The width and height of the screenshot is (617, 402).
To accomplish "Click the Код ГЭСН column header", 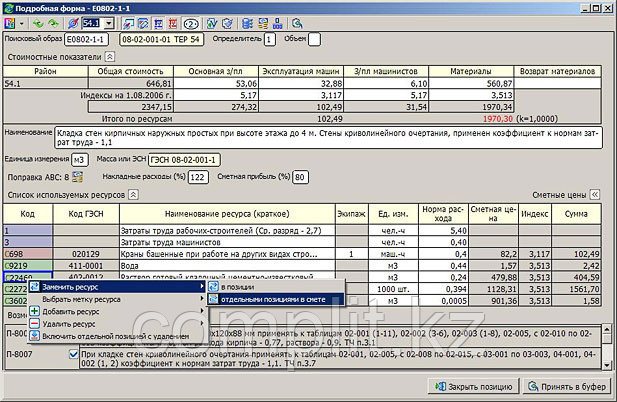I will tap(86, 214).
